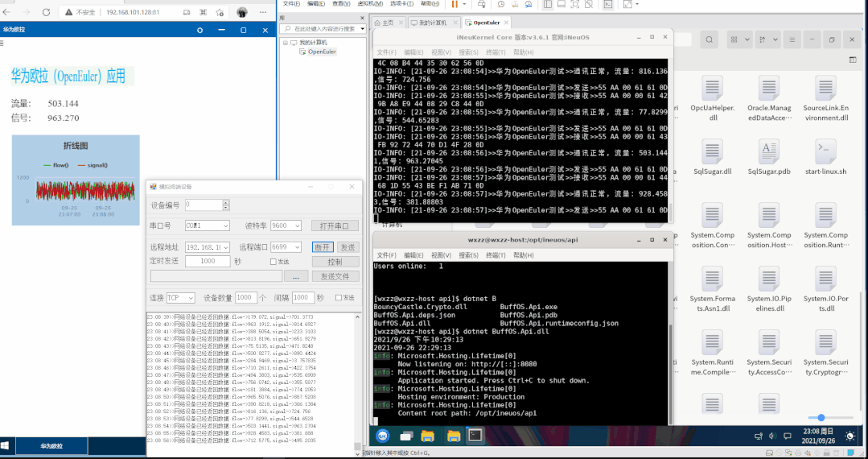Viewport: 868px width, 459px height.
Task: Open snapshot manager toolbar icon
Action: pyautogui.click(x=529, y=5)
